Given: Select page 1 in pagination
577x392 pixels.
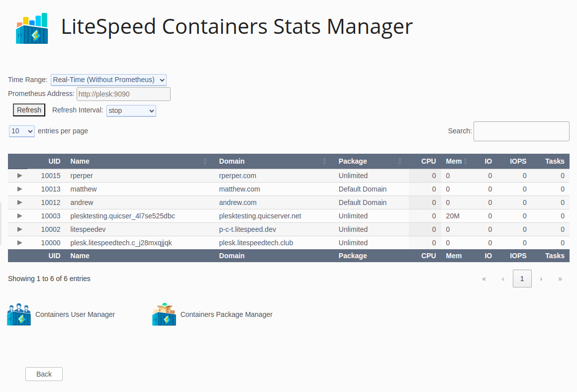Looking at the screenshot, I should [522, 279].
